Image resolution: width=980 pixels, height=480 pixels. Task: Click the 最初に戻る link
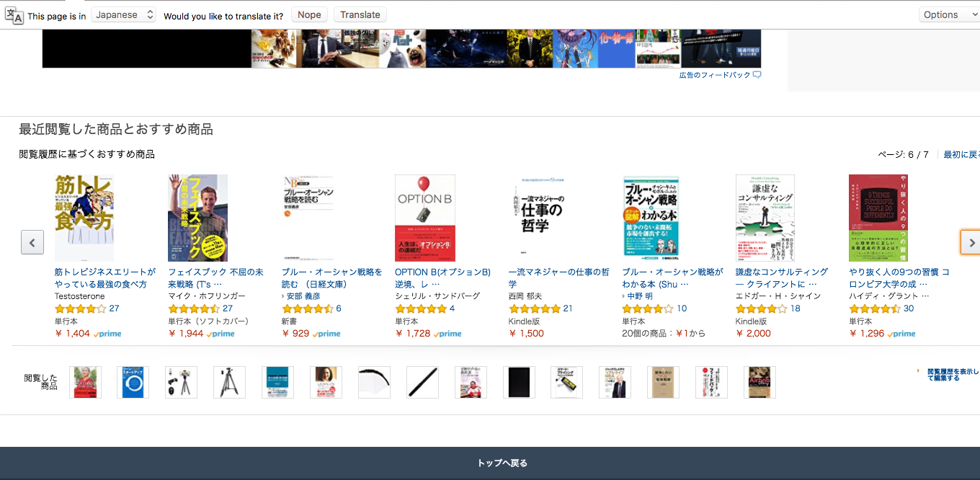pos(961,154)
